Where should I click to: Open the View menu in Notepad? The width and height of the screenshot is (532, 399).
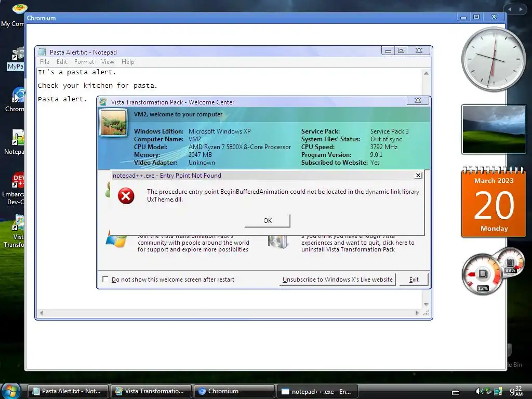[108, 62]
